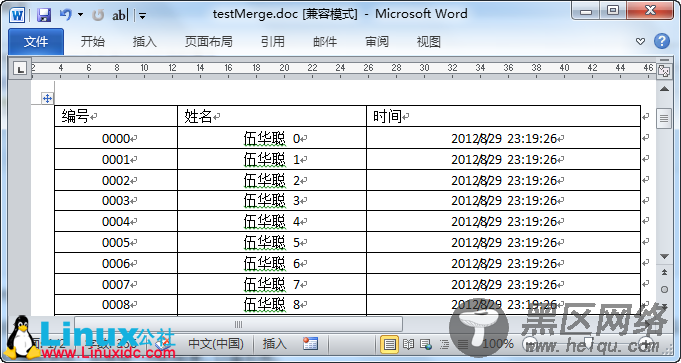Switch to the 审阅 tab
This screenshot has width=681, height=363.
pos(377,42)
